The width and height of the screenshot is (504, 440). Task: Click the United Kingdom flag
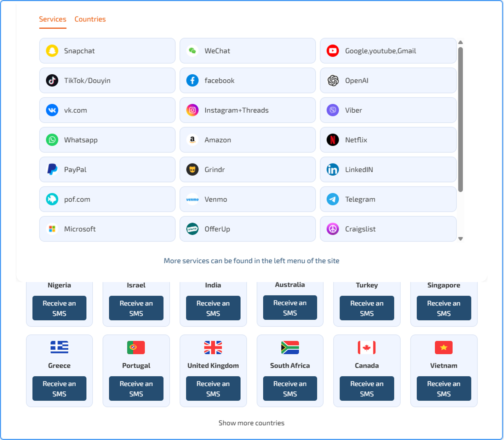tap(213, 347)
